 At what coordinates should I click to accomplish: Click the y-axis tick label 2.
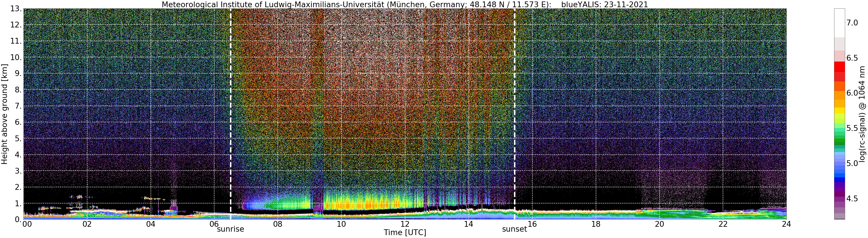pos(18,187)
